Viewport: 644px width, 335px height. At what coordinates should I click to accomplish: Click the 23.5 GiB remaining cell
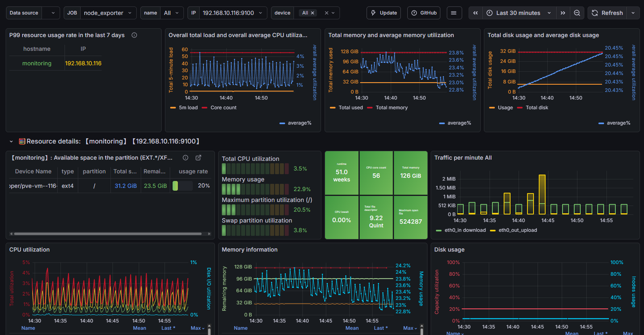(x=155, y=186)
